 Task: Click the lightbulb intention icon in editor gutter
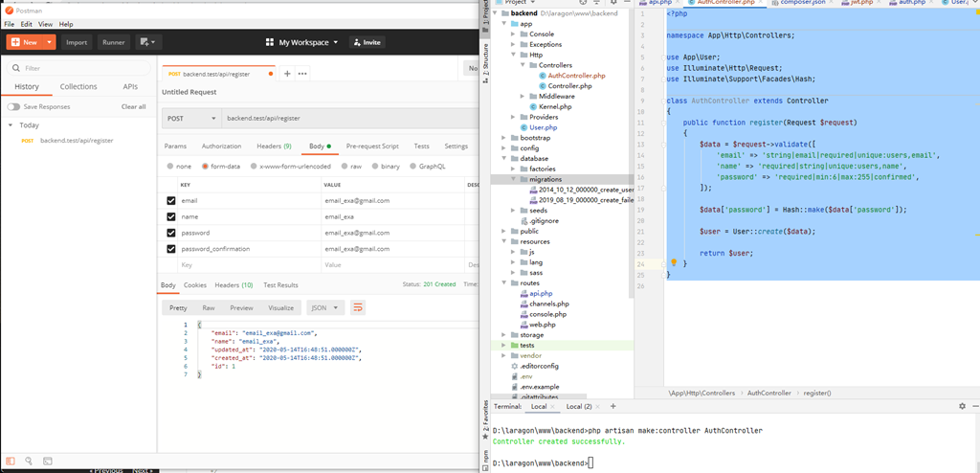[x=674, y=262]
